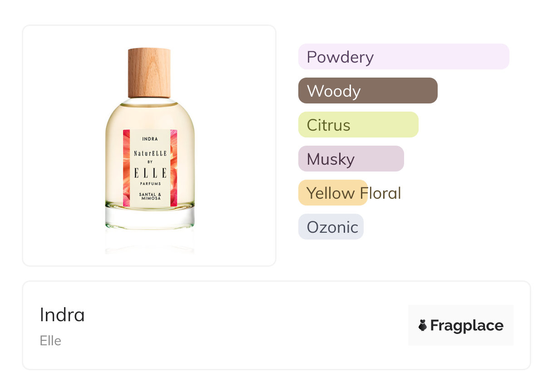This screenshot has height=392, width=553.
Task: Click the right pink floral stripe on the label
Action: (x=173, y=168)
